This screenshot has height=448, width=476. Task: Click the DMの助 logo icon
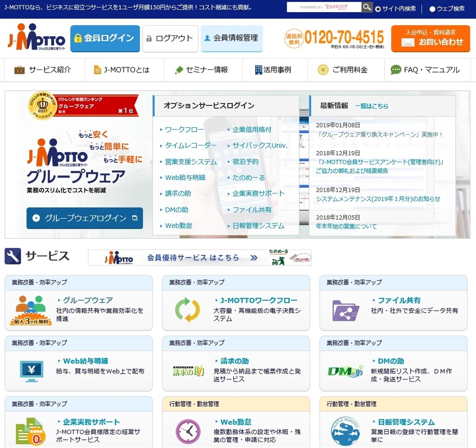pos(345,371)
